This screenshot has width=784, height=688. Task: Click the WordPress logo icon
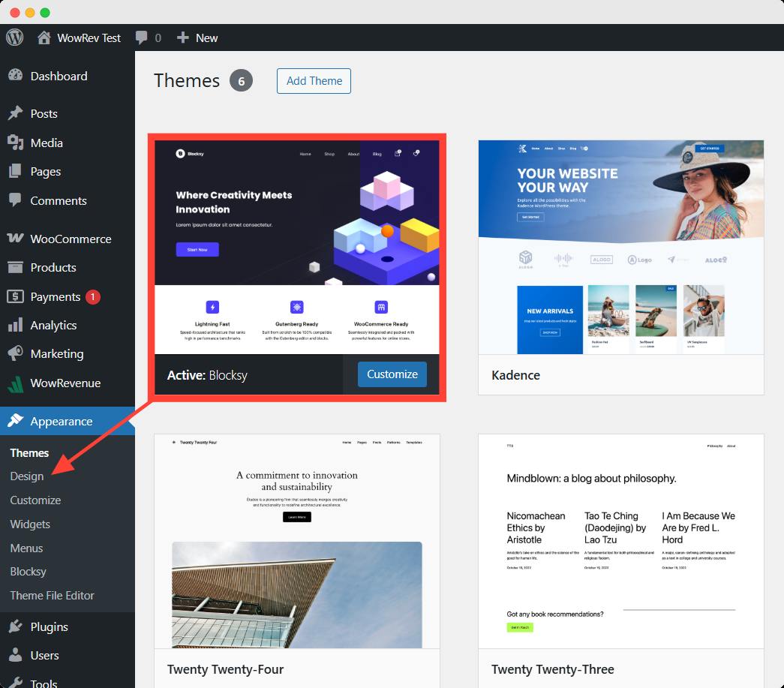15,38
